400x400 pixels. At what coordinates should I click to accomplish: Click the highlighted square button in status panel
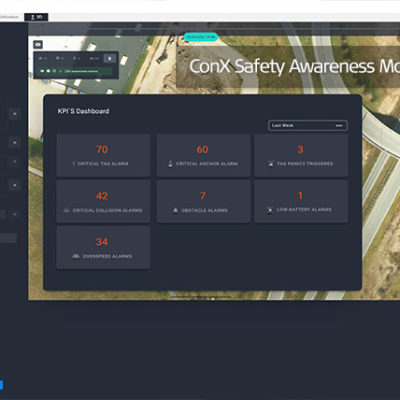[x=110, y=58]
